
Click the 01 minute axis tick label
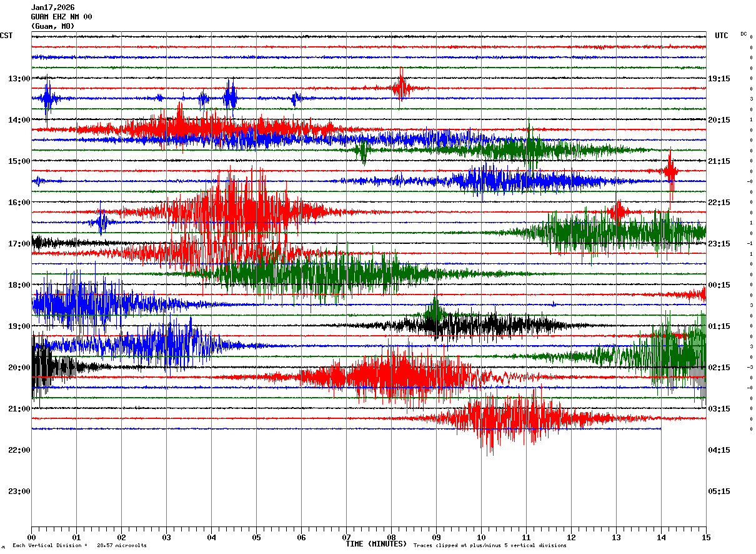tap(76, 537)
